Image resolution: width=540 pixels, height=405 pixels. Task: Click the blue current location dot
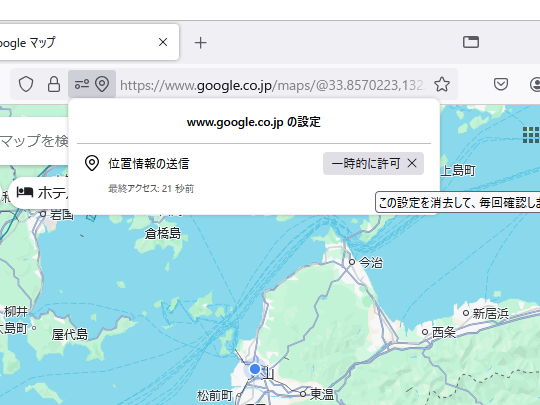click(255, 369)
